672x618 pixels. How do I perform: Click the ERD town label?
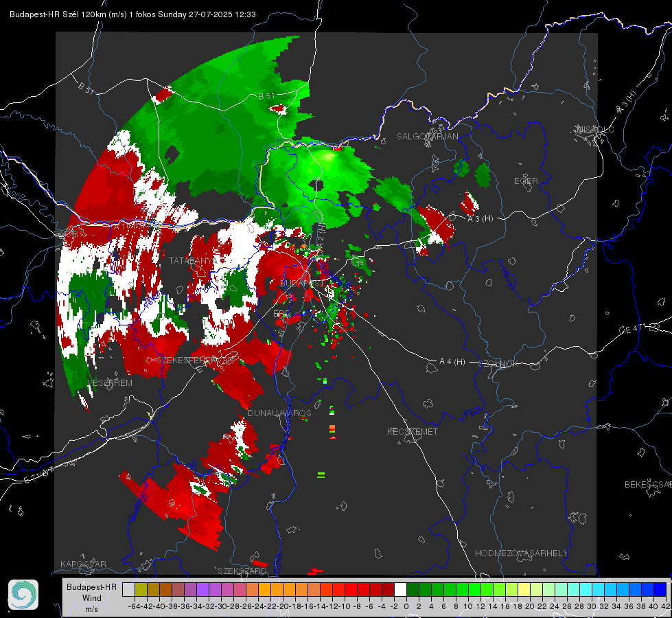281,314
